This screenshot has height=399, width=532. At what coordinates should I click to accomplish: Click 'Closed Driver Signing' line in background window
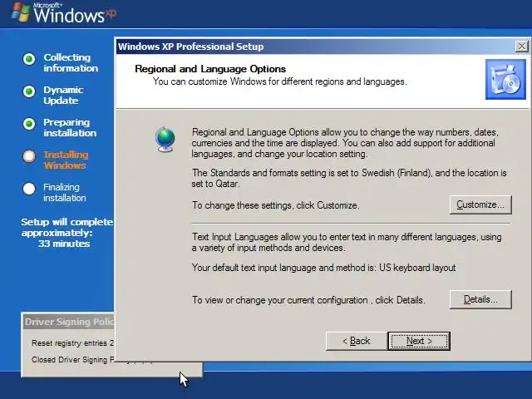click(x=72, y=360)
